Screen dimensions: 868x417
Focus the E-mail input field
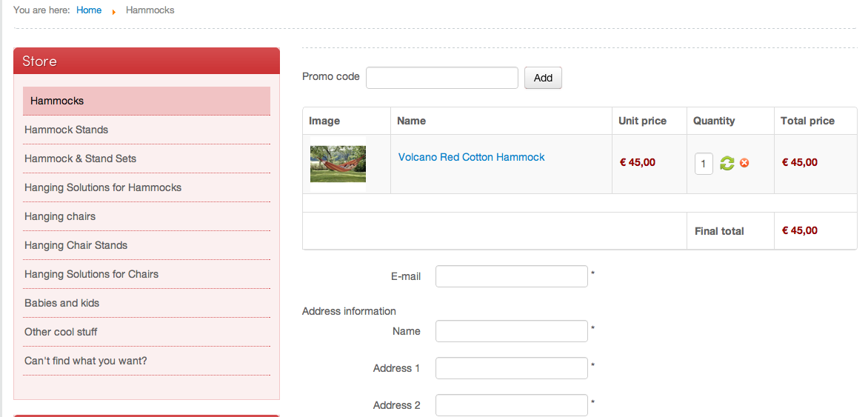512,276
